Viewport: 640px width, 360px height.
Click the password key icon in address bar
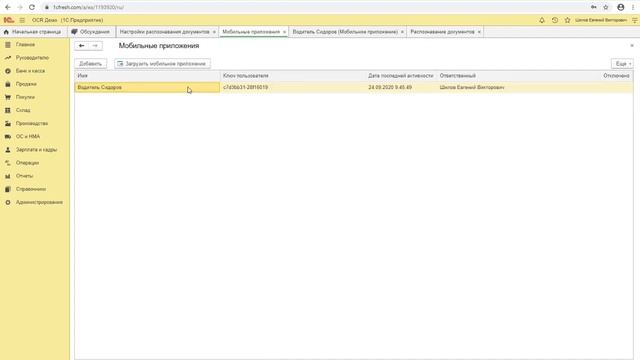point(594,7)
